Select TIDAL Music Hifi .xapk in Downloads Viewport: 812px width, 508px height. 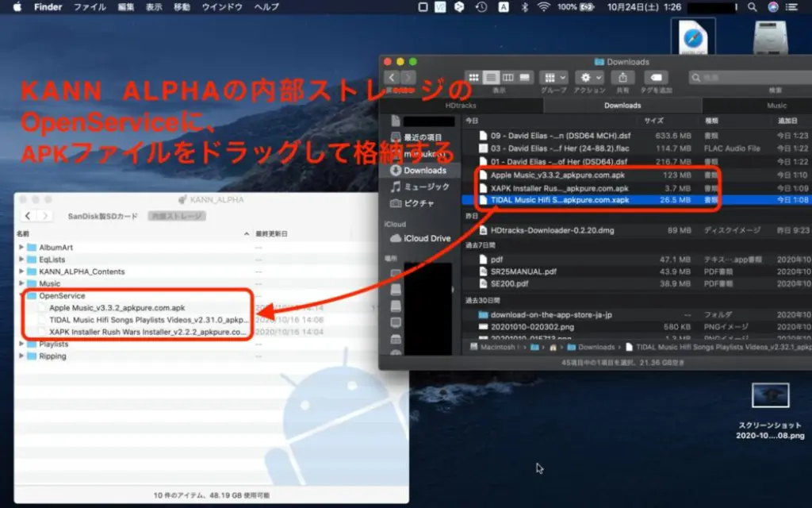pyautogui.click(x=637, y=199)
